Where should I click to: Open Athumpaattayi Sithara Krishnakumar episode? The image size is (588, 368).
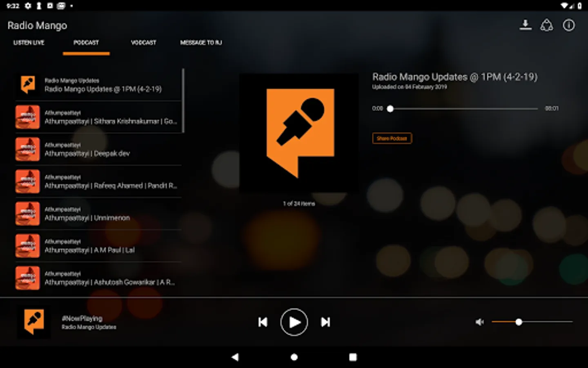click(x=98, y=117)
